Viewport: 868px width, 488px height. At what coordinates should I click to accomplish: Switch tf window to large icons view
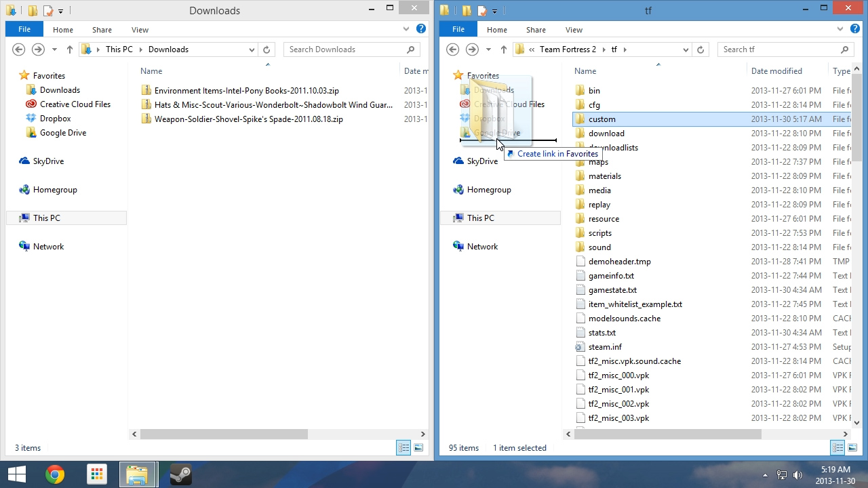(x=852, y=447)
